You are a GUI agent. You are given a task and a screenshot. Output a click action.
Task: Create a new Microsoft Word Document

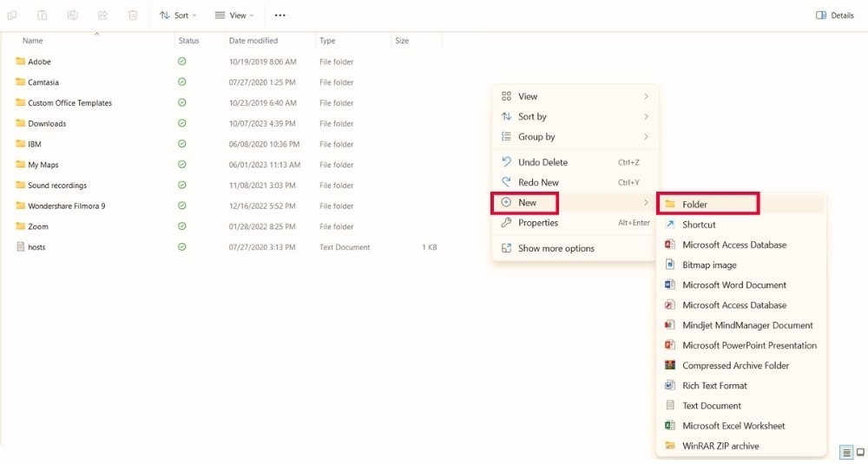(x=740, y=284)
